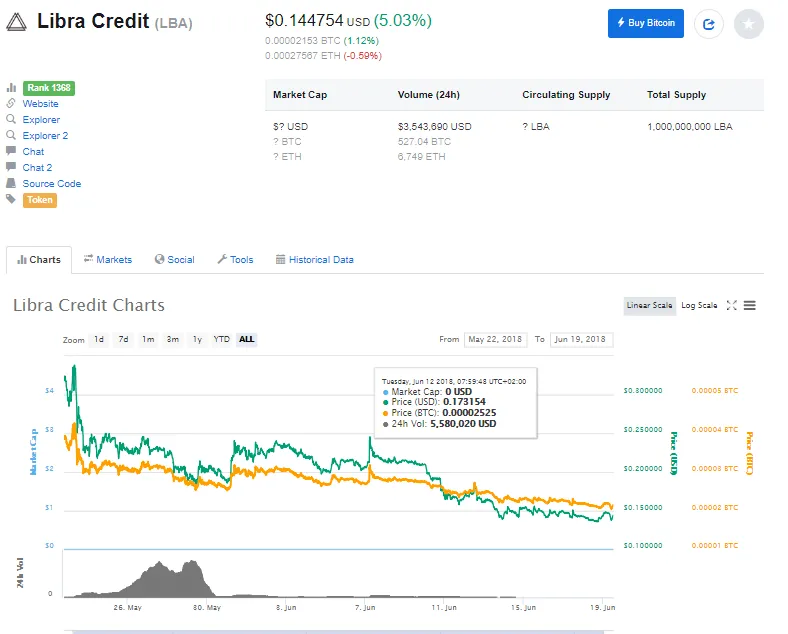The height and width of the screenshot is (634, 788).
Task: Click the To date field Jun 19, 2018
Action: (x=581, y=340)
